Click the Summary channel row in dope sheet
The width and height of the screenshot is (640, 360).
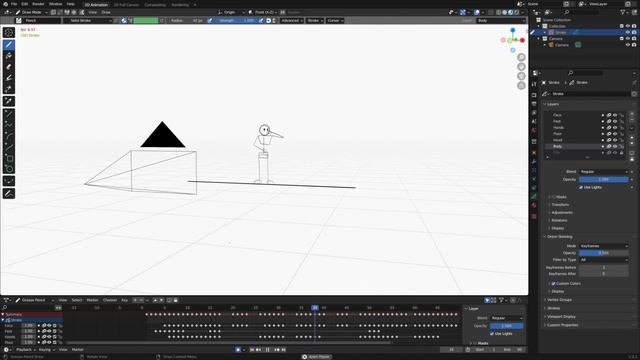coord(32,314)
